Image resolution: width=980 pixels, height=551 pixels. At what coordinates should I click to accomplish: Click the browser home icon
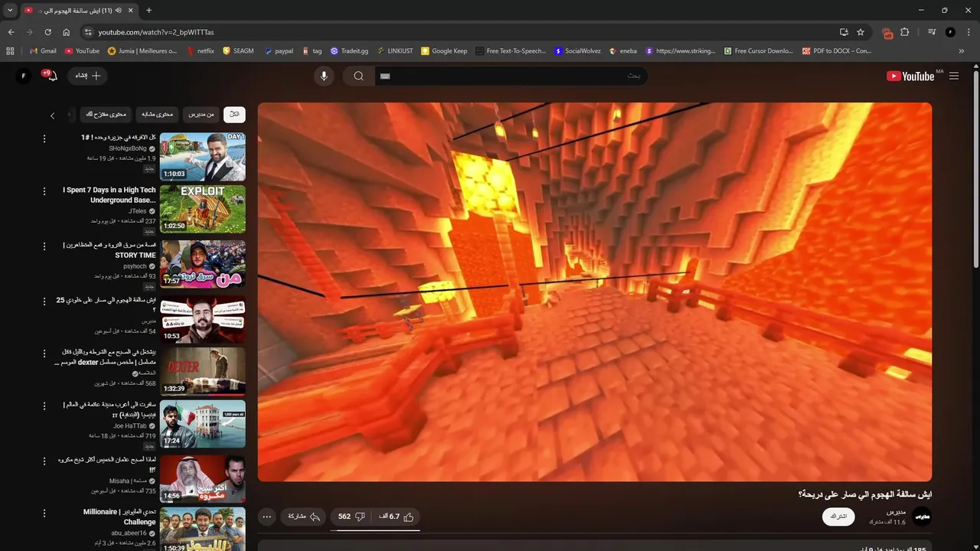pyautogui.click(x=67, y=32)
